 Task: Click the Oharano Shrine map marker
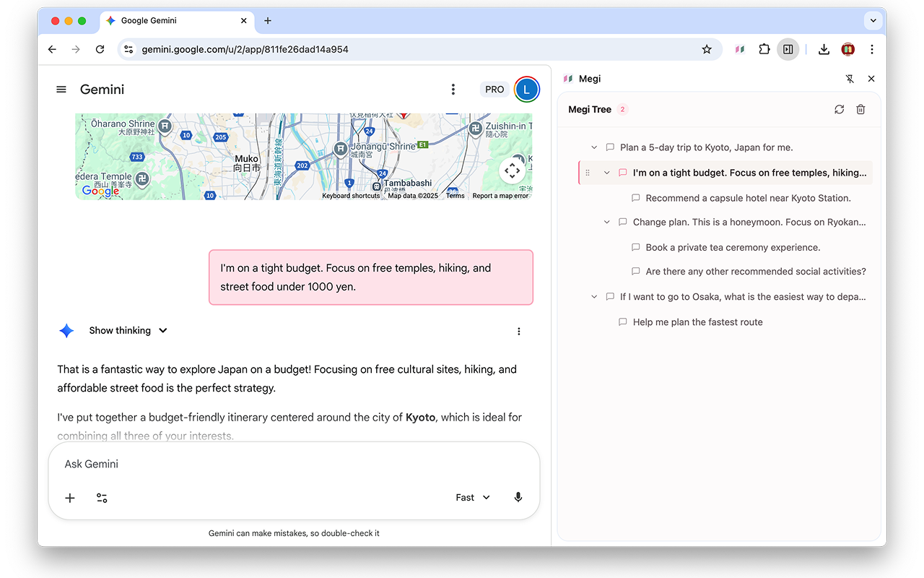coord(165,128)
